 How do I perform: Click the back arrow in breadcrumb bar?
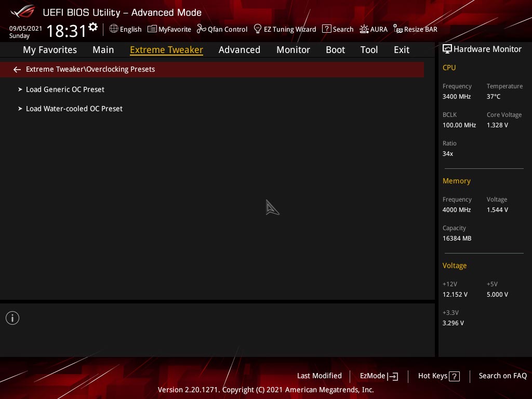pyautogui.click(x=17, y=70)
